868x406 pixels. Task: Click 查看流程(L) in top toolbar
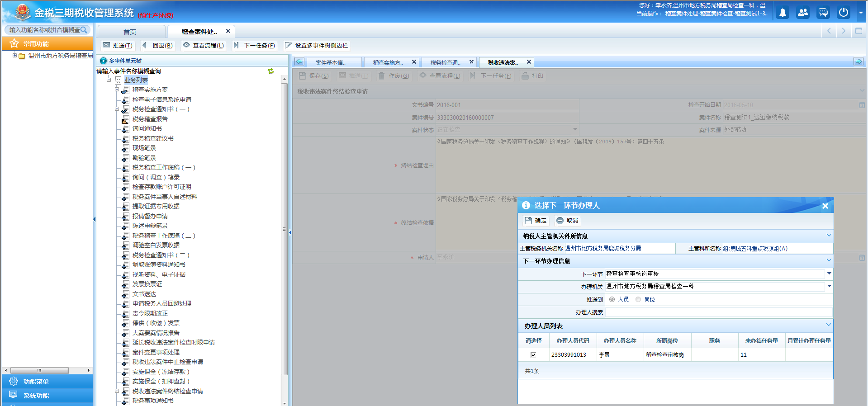[204, 45]
